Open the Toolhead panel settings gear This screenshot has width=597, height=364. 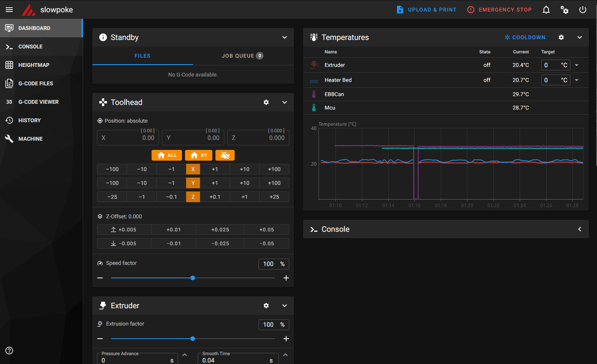click(266, 102)
